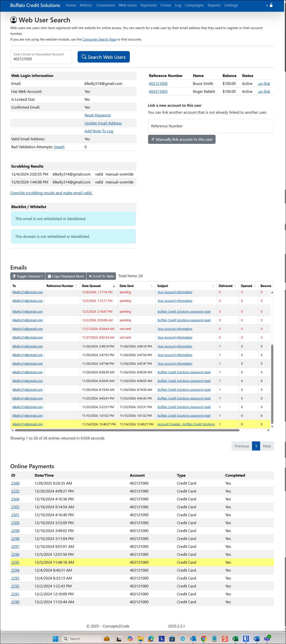The height and width of the screenshot is (644, 286).
Task: Open online payment ID 2369
Action: 15,483
